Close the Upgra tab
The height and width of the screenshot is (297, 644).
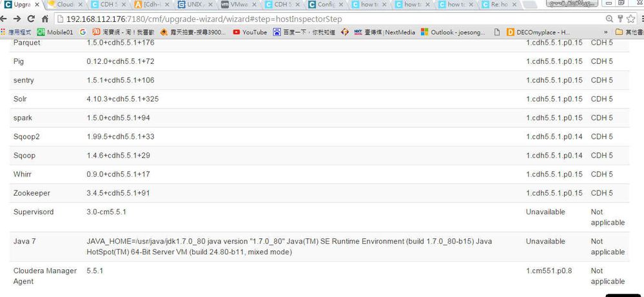point(37,5)
